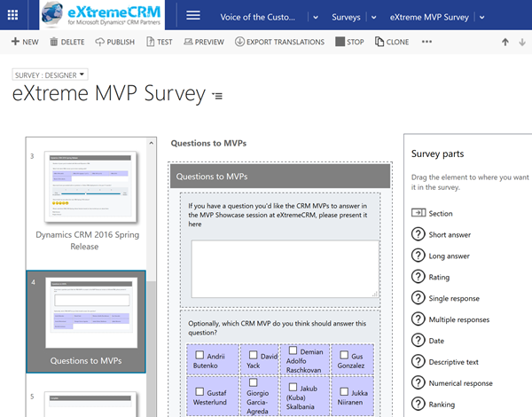The image size is (532, 417).
Task: Select the Section part icon
Action: click(x=419, y=213)
